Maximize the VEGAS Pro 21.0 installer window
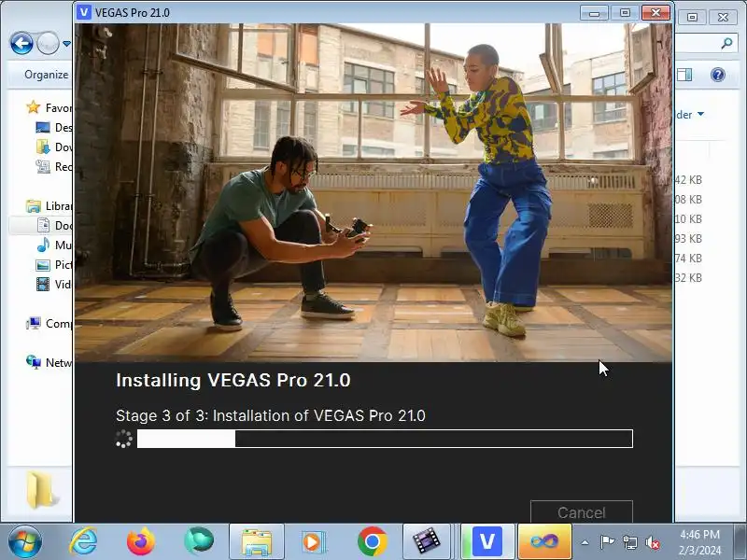The image size is (747, 560). pos(625,13)
